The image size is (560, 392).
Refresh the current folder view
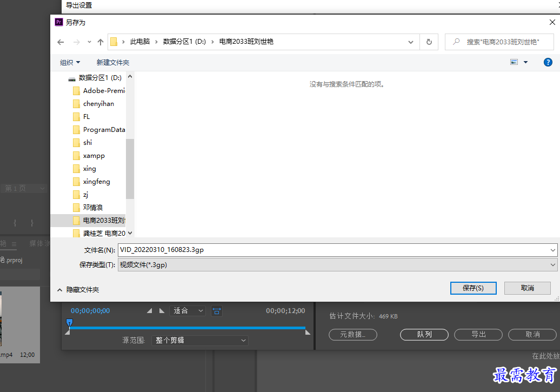(429, 42)
